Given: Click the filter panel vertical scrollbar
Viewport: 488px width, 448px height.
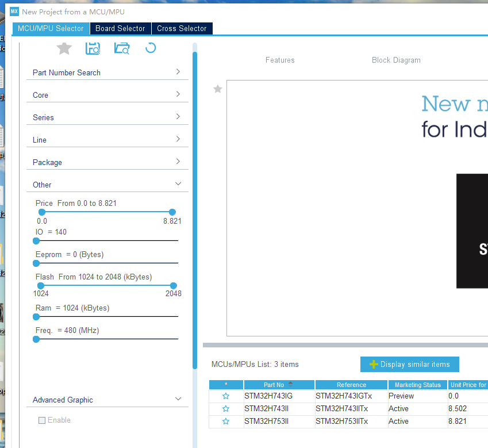Looking at the screenshot, I should [x=195, y=210].
